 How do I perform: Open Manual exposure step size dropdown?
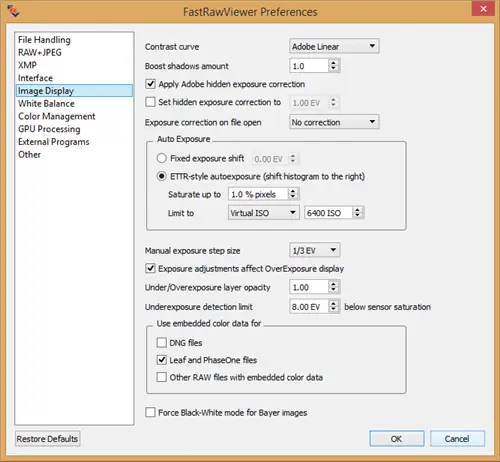tap(315, 250)
